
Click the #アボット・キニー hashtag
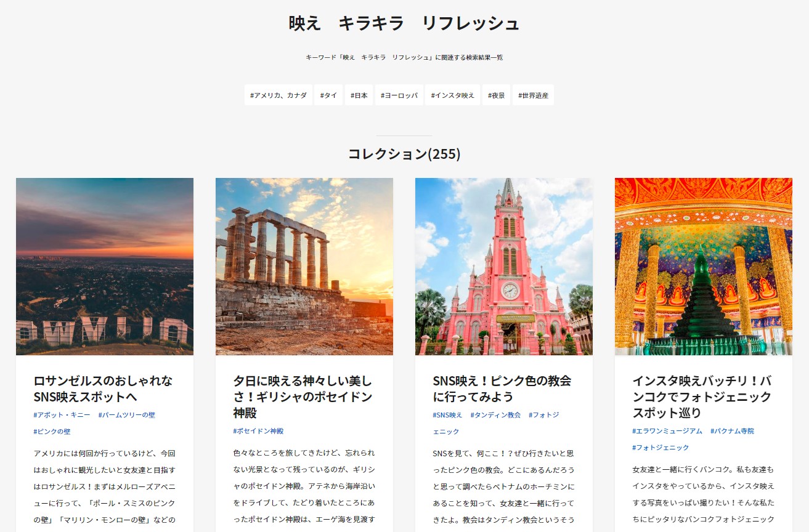pyautogui.click(x=62, y=415)
